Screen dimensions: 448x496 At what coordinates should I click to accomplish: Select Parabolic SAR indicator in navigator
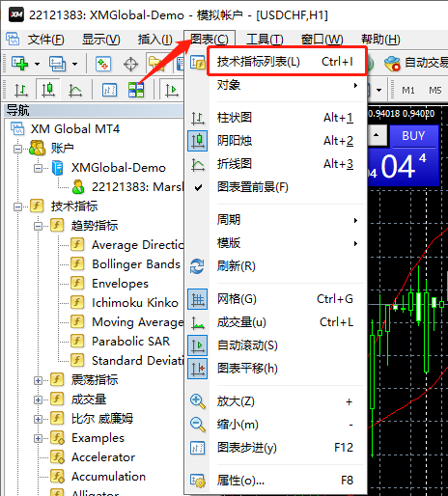pyautogui.click(x=130, y=342)
